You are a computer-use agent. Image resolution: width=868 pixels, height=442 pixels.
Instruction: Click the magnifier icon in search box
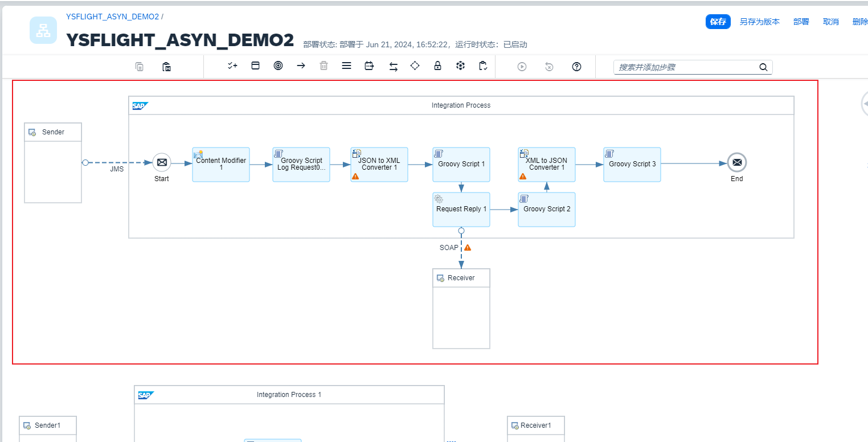[x=763, y=67]
